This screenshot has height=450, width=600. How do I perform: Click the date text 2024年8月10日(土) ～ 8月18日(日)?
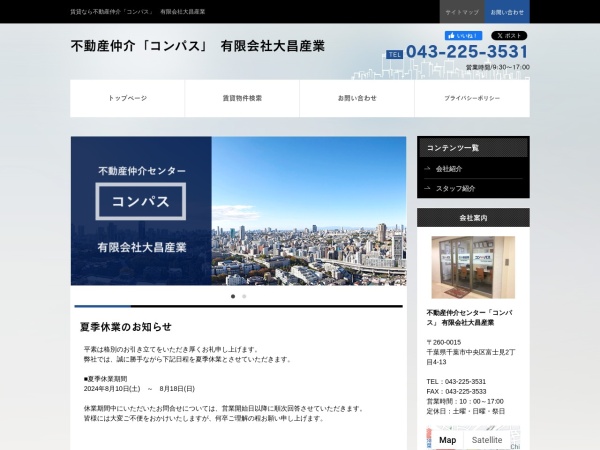coord(139,389)
